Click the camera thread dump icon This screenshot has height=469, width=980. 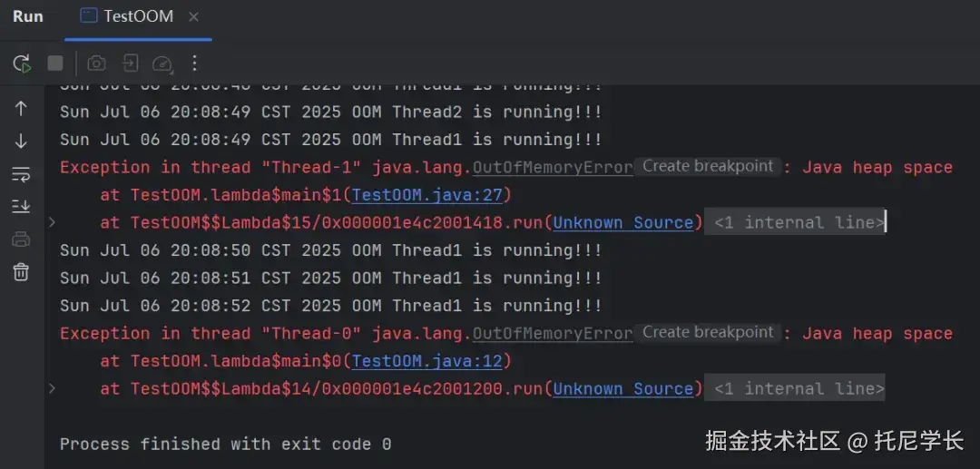97,64
